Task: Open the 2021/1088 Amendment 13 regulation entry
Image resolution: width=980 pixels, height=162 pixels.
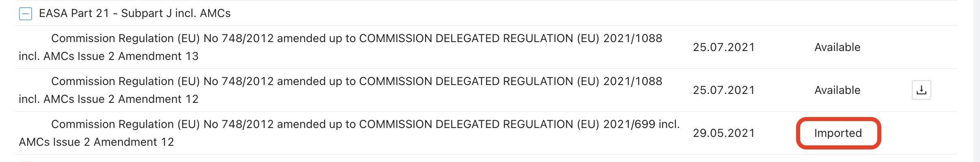Action: pos(340,47)
